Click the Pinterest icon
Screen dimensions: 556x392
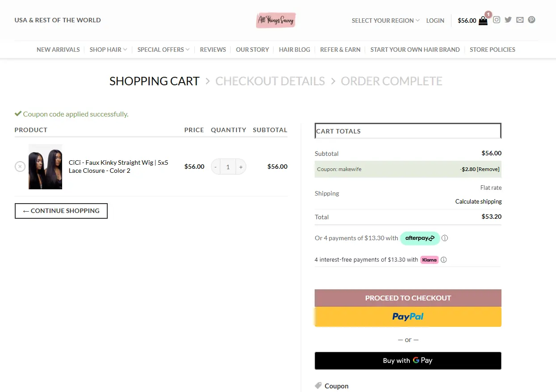tap(531, 19)
